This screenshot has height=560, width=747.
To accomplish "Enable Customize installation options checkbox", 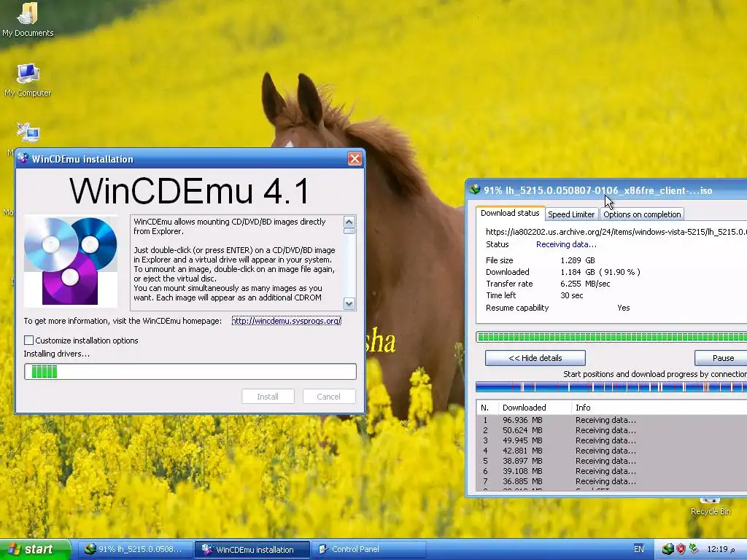I will [x=29, y=340].
